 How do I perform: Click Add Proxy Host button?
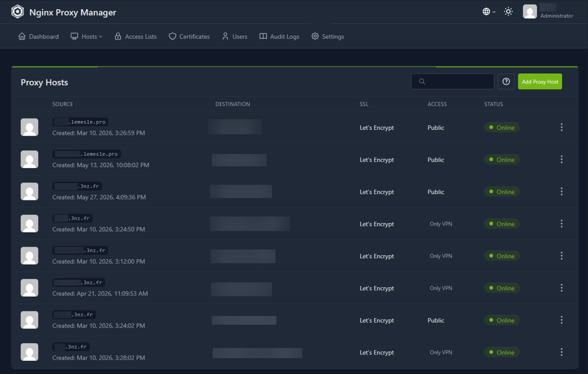click(540, 81)
